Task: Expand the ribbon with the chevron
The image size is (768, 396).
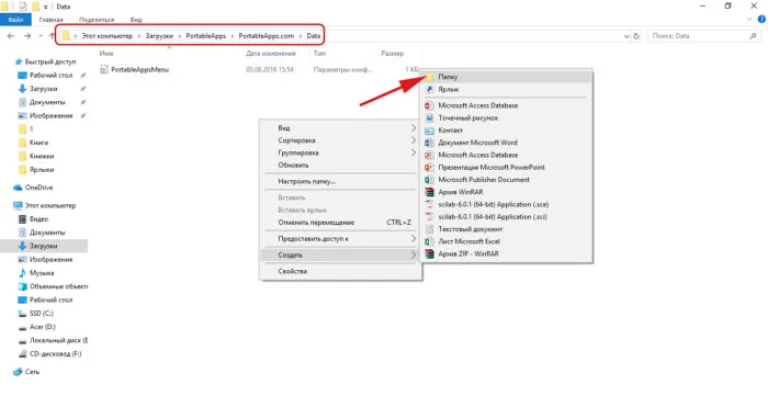Action: 750,20
